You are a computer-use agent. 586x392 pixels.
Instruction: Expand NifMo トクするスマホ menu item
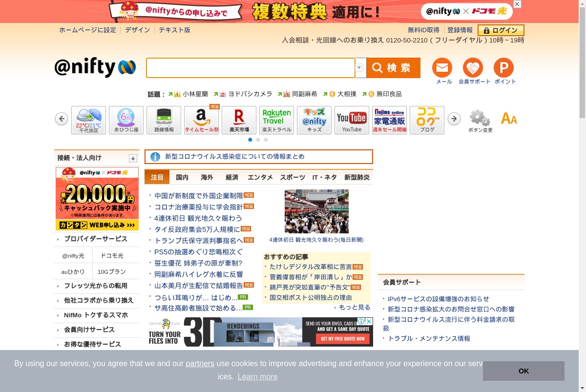pos(97,315)
